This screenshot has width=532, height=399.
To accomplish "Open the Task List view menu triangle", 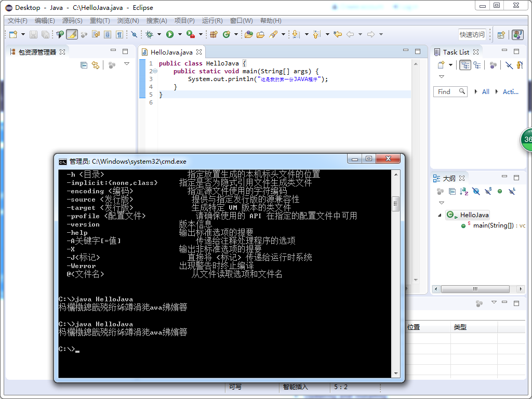I will 442,77.
